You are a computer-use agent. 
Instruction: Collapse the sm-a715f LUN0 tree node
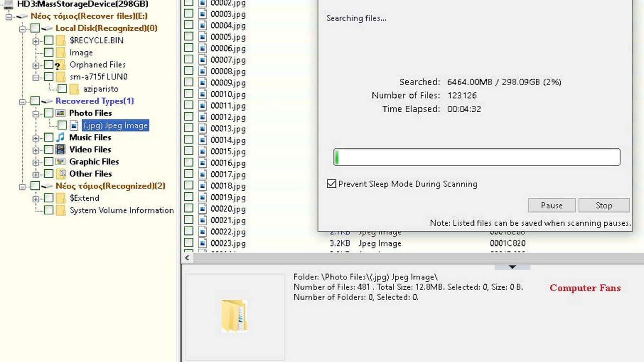(36, 77)
